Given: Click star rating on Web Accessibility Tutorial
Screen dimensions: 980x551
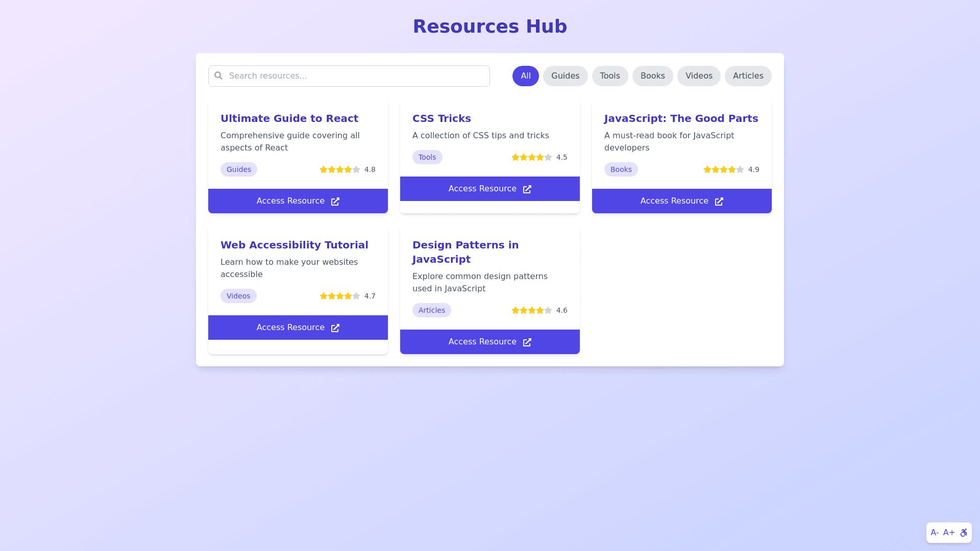Looking at the screenshot, I should (x=339, y=296).
